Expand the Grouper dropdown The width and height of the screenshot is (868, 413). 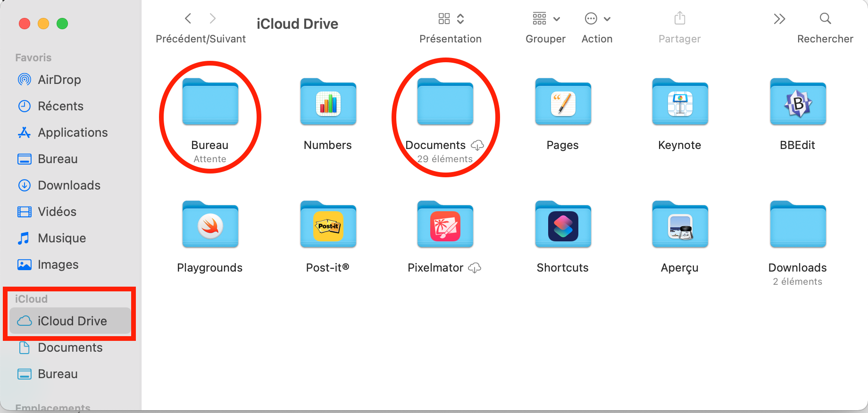point(545,19)
